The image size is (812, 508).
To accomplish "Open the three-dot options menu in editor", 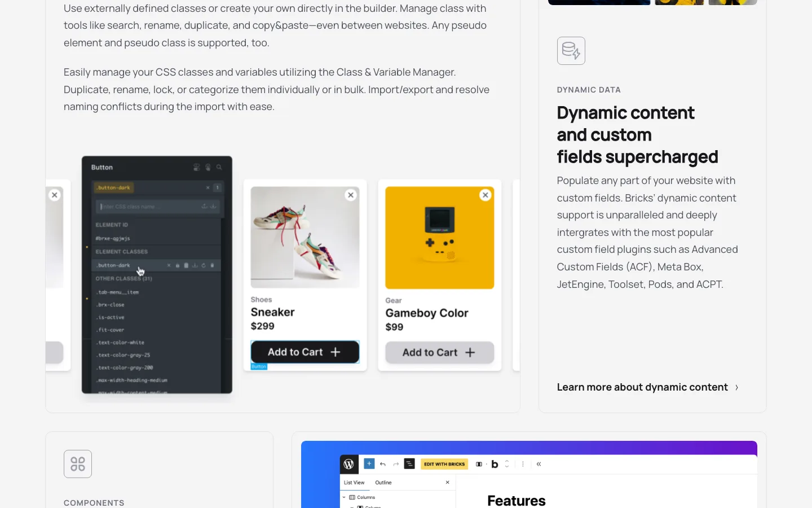I will pyautogui.click(x=523, y=464).
